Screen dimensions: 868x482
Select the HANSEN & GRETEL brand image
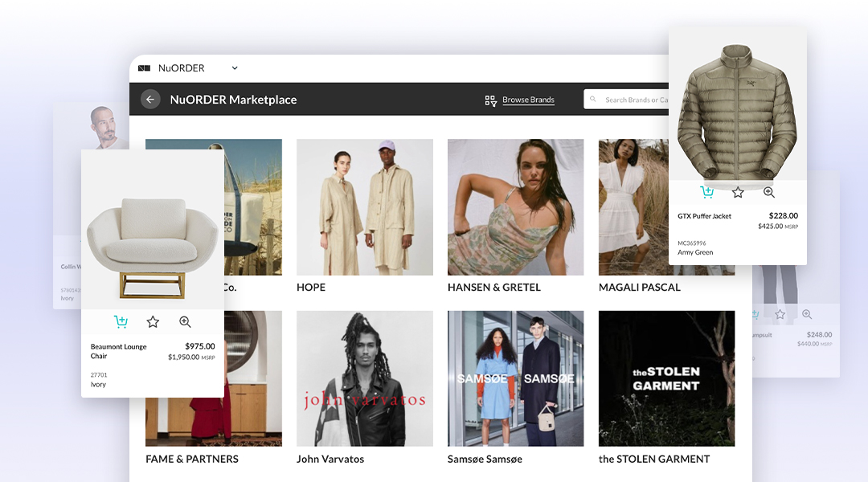click(515, 207)
